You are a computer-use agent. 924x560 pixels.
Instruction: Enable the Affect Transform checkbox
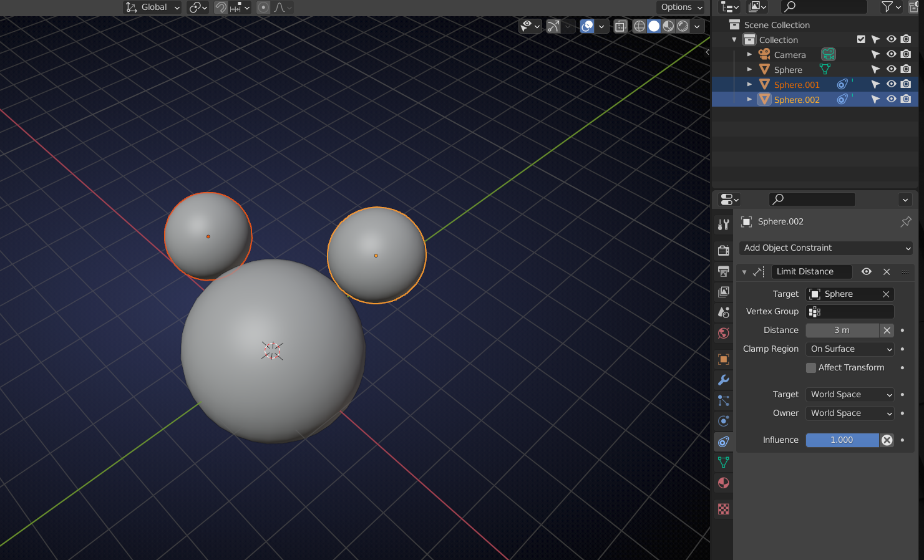pyautogui.click(x=811, y=368)
